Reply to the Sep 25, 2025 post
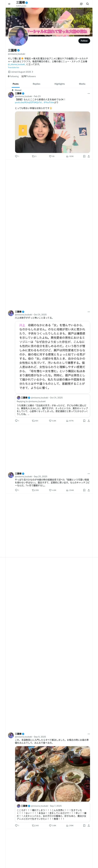The height and width of the screenshot is (868, 98). click(16, 490)
